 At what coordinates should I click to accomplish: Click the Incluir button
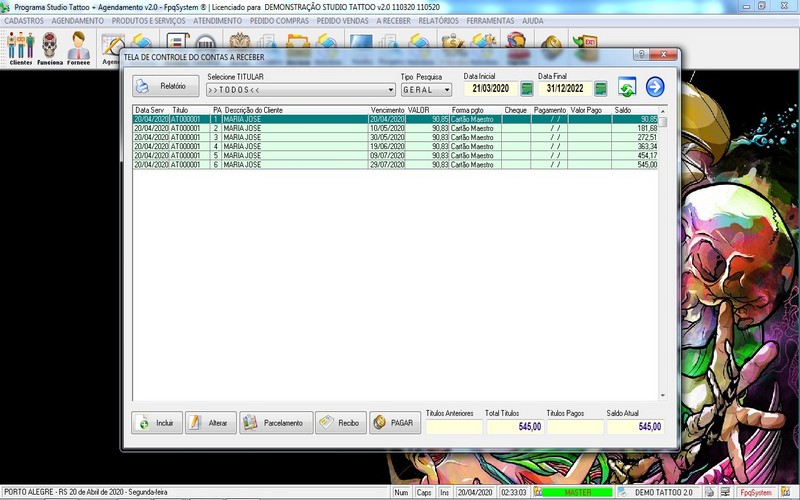(x=157, y=423)
